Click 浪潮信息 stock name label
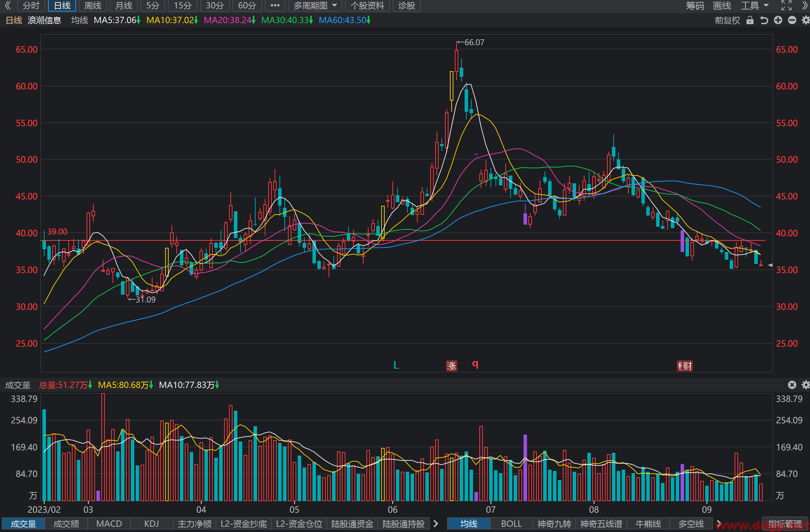 [45, 20]
